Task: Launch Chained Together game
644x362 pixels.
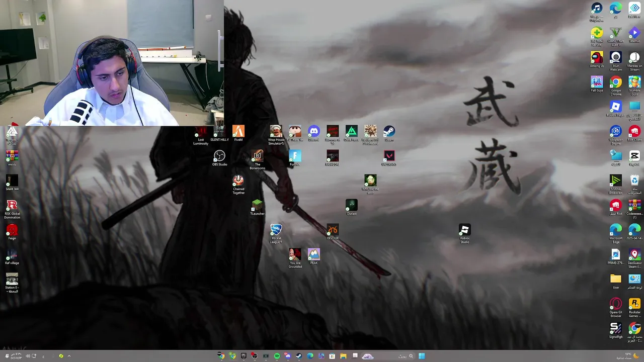Action: pyautogui.click(x=238, y=185)
